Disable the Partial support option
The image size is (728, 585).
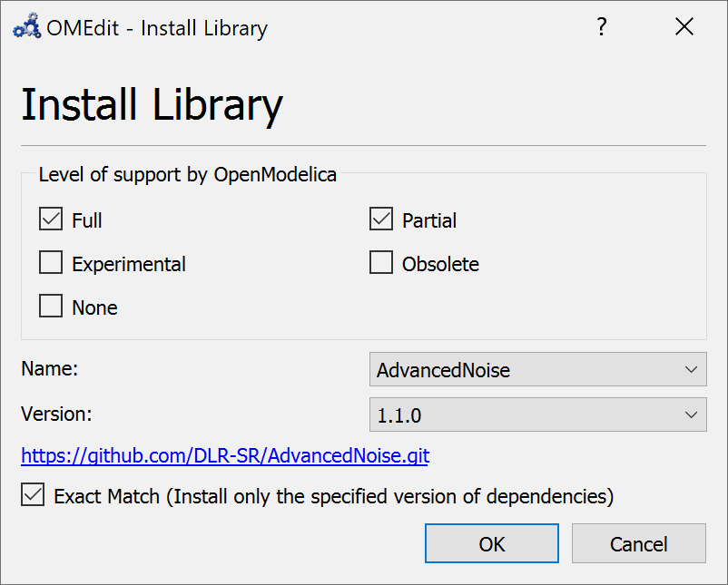tap(381, 219)
